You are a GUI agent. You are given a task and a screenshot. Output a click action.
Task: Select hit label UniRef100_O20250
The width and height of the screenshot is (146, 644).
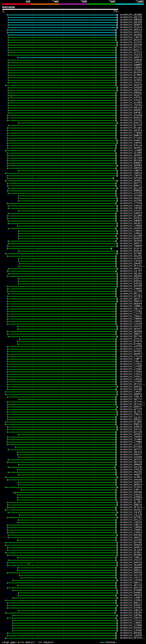(x=131, y=42)
